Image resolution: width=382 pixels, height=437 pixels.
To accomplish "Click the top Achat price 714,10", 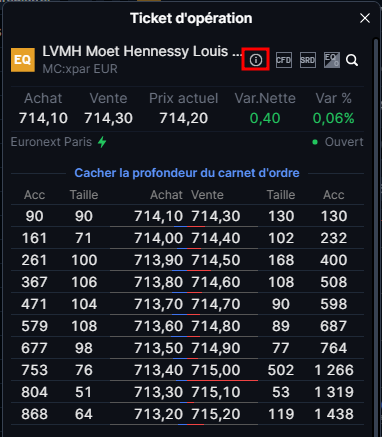I will pyautogui.click(x=43, y=118).
